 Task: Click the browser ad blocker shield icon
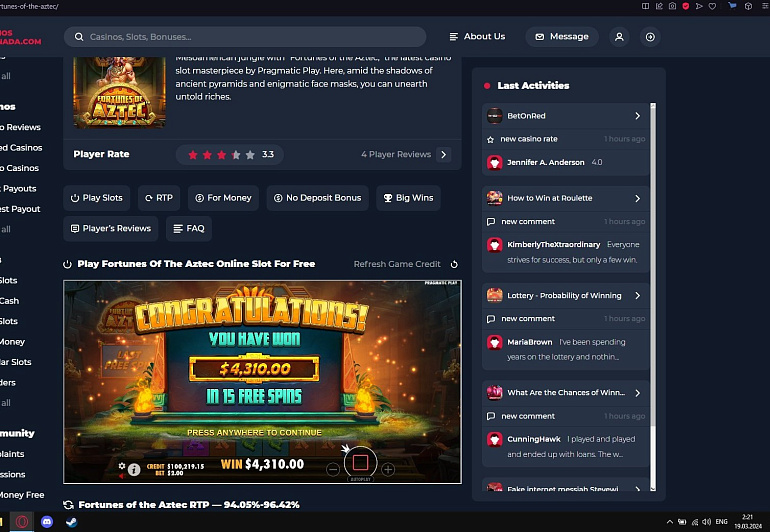[x=686, y=6]
